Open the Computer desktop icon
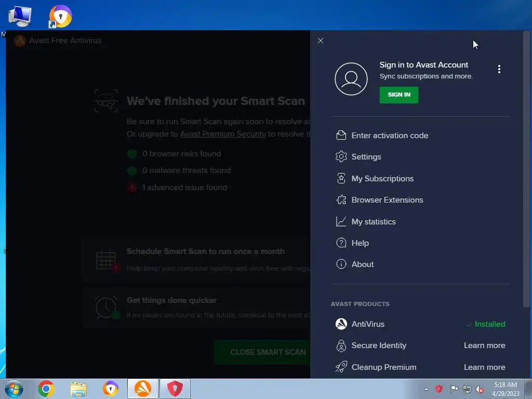Image resolution: width=532 pixels, height=399 pixels. tap(20, 16)
